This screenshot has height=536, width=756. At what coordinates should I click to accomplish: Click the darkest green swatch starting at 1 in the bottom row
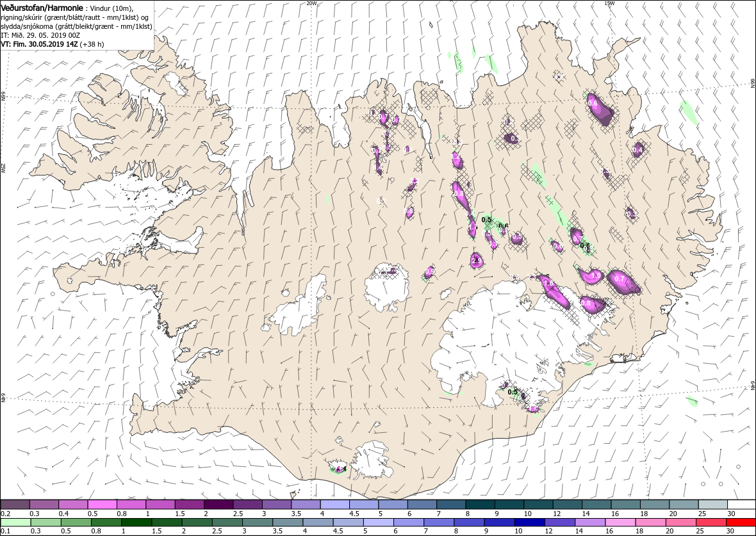click(x=136, y=523)
